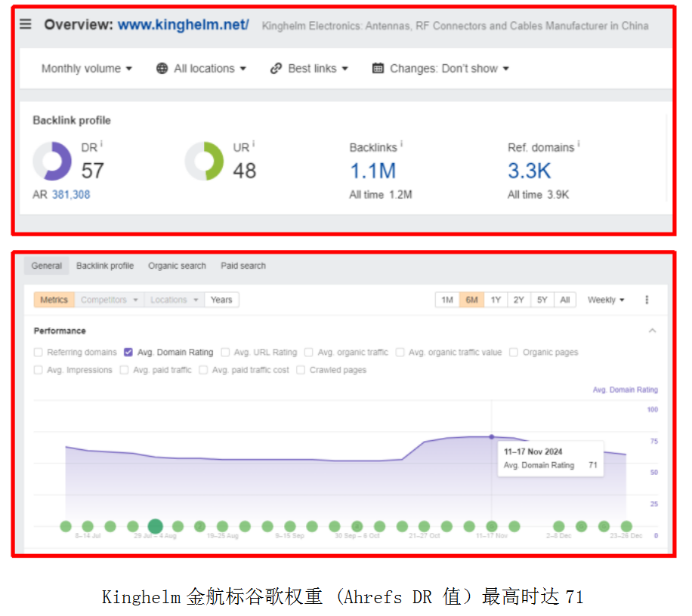This screenshot has width=692, height=616.
Task: Click the Avg. Domain Rating axis label
Action: click(x=626, y=390)
